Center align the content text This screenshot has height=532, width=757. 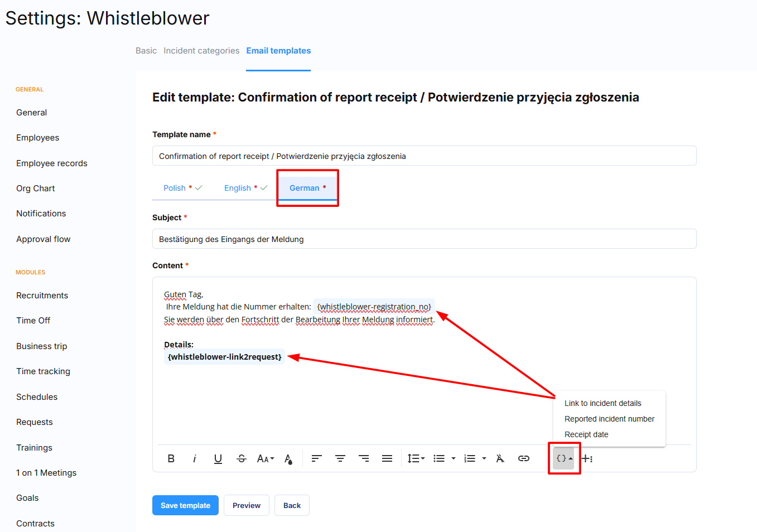pos(340,458)
